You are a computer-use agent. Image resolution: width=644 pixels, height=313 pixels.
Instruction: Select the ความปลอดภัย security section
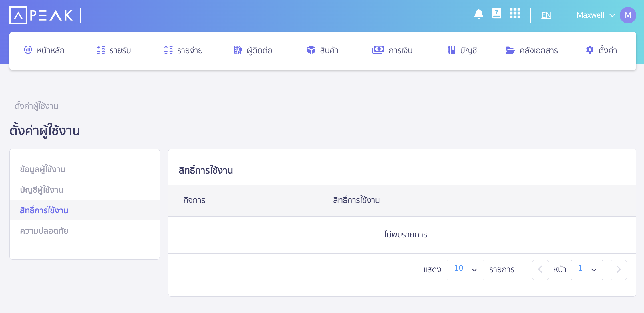[x=44, y=231]
